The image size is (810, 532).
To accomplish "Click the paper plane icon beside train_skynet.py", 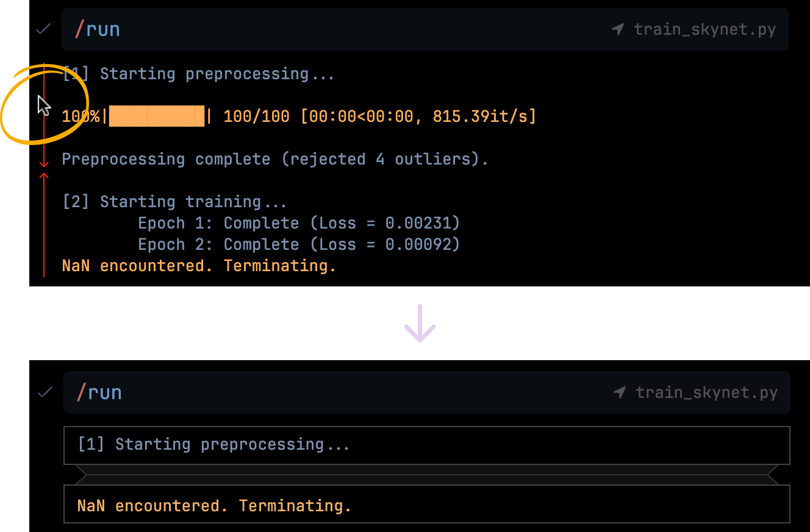I will tap(618, 29).
